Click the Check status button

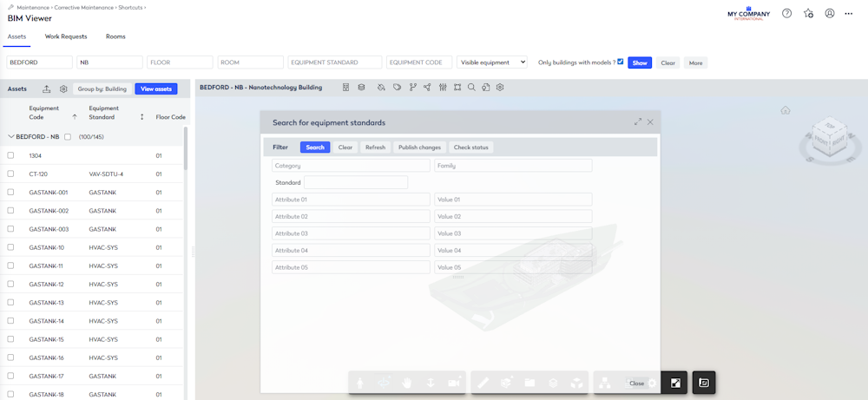pyautogui.click(x=471, y=148)
